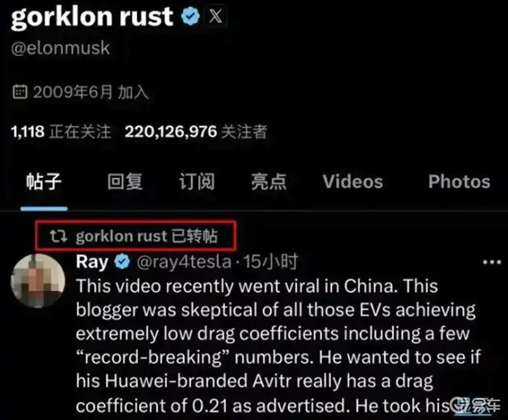
Task: Click the blue verified badge beside gorklon rust
Action: pos(190,17)
